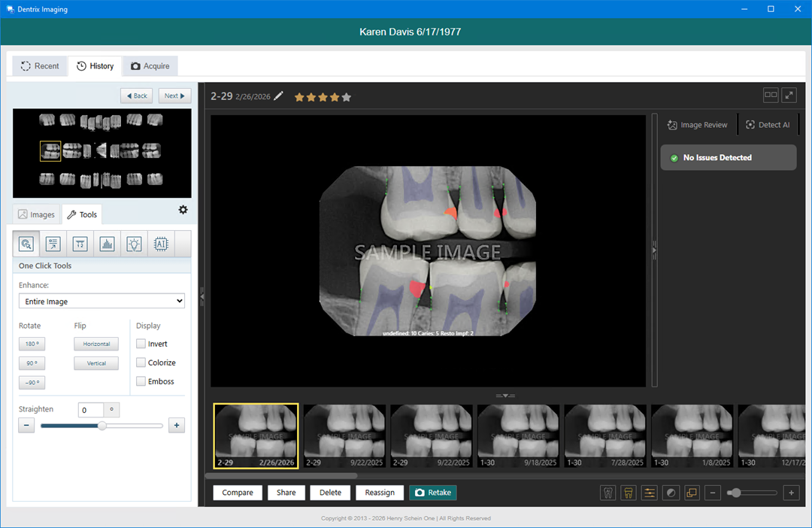Screen dimensions: 812x528
Task: Enable the Emboss checkbox
Action: 141,381
